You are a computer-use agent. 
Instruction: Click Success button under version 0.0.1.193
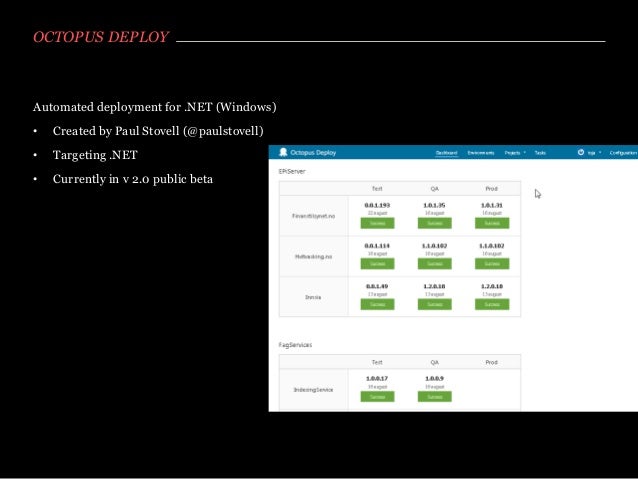[x=377, y=223]
